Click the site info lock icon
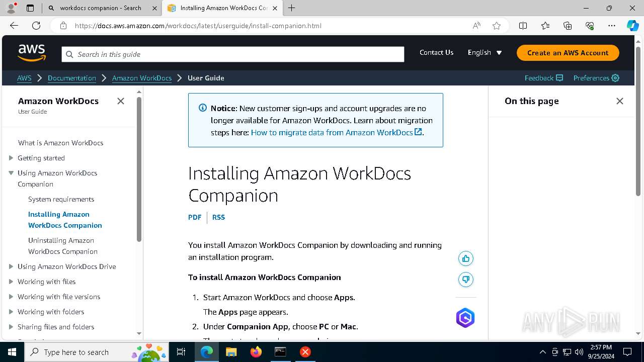The height and width of the screenshot is (362, 644). pyautogui.click(x=63, y=26)
